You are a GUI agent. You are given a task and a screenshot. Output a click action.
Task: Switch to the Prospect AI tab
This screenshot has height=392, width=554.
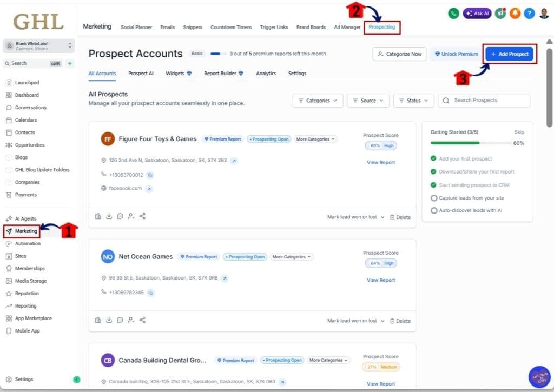(141, 73)
